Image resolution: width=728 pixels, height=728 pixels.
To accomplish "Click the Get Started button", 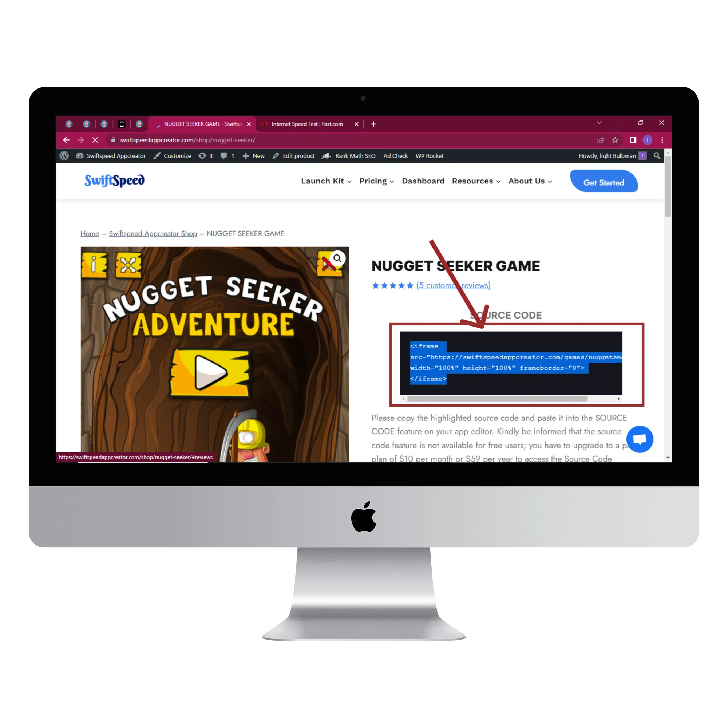I will [604, 182].
